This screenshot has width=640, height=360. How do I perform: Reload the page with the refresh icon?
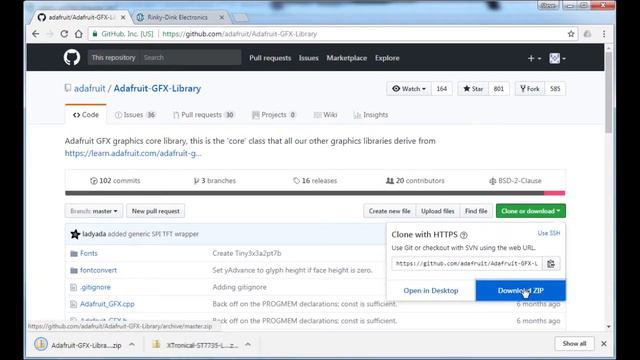(64, 34)
